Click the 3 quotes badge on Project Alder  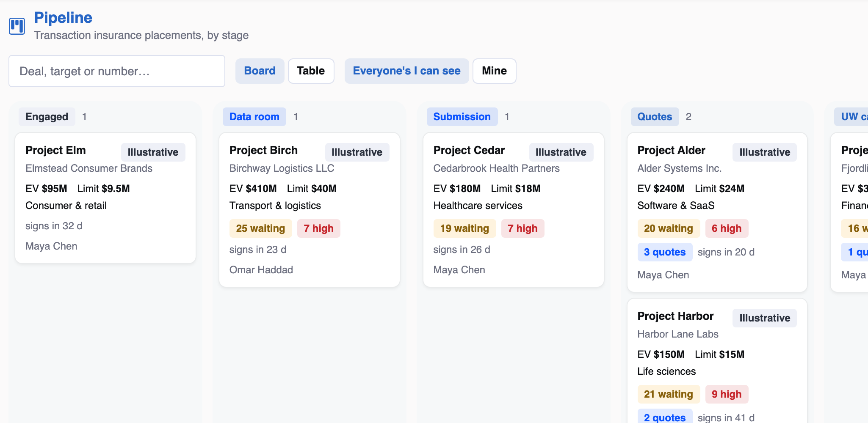665,252
